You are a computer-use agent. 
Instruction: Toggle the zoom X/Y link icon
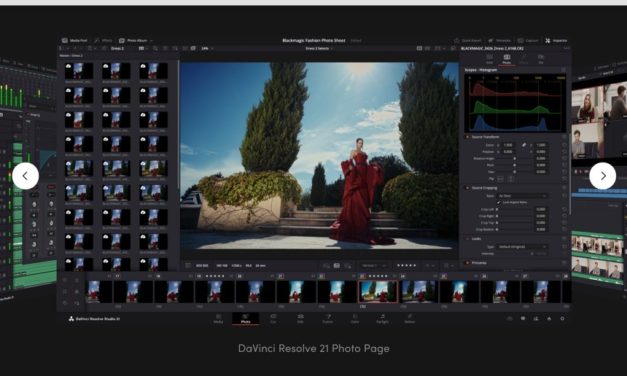(x=523, y=145)
